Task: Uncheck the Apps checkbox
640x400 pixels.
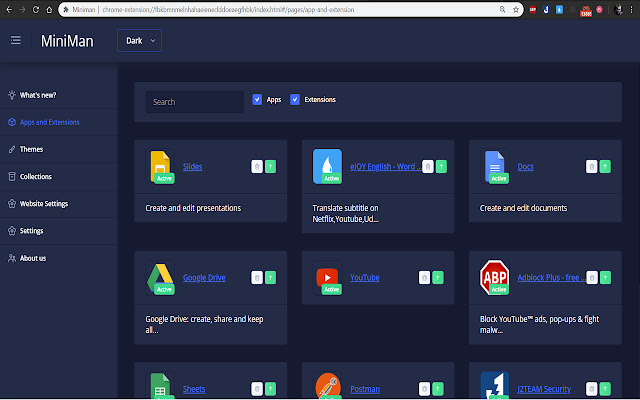Action: [x=257, y=99]
